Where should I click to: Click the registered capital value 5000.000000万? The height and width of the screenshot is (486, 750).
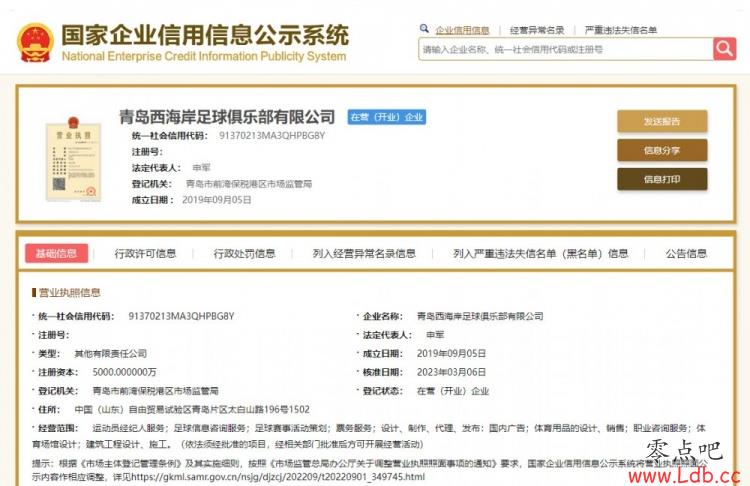coord(124,372)
